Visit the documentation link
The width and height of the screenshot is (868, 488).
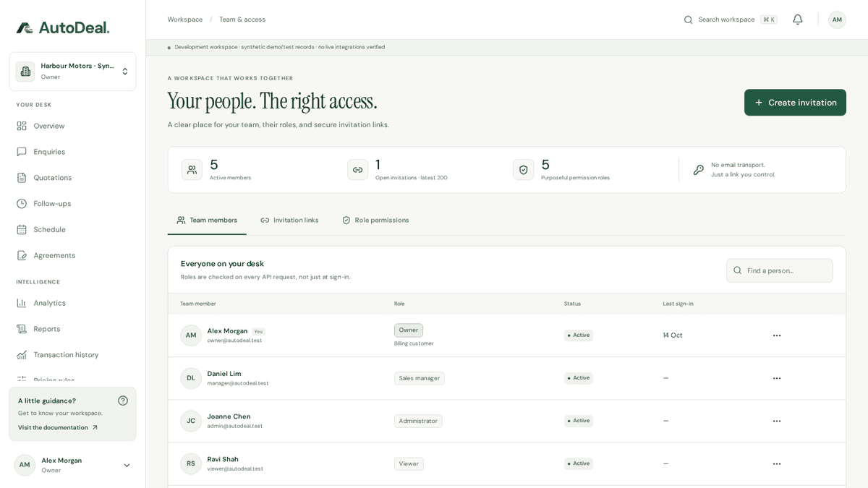[58, 427]
